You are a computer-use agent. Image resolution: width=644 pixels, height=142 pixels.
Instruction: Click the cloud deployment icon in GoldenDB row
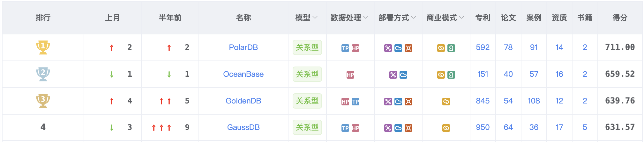click(x=398, y=102)
